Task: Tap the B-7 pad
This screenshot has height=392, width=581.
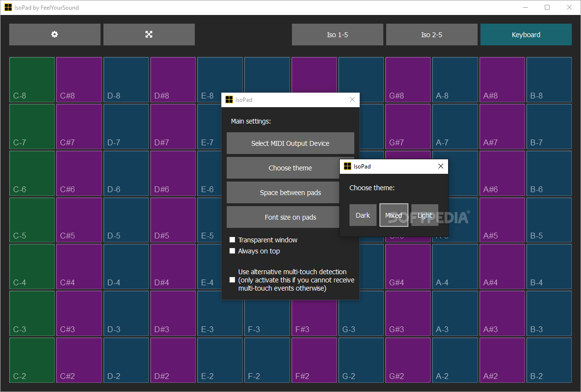Action: pyautogui.click(x=549, y=126)
